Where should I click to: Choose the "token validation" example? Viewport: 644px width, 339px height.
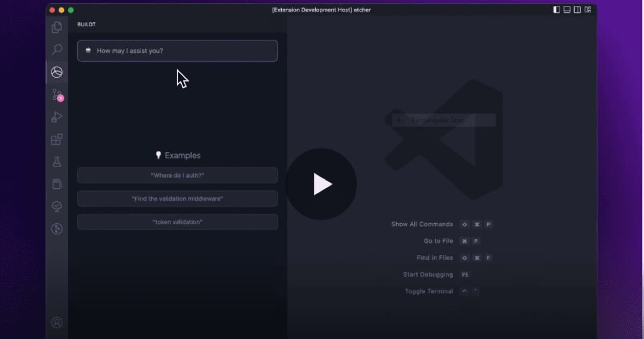coord(178,222)
